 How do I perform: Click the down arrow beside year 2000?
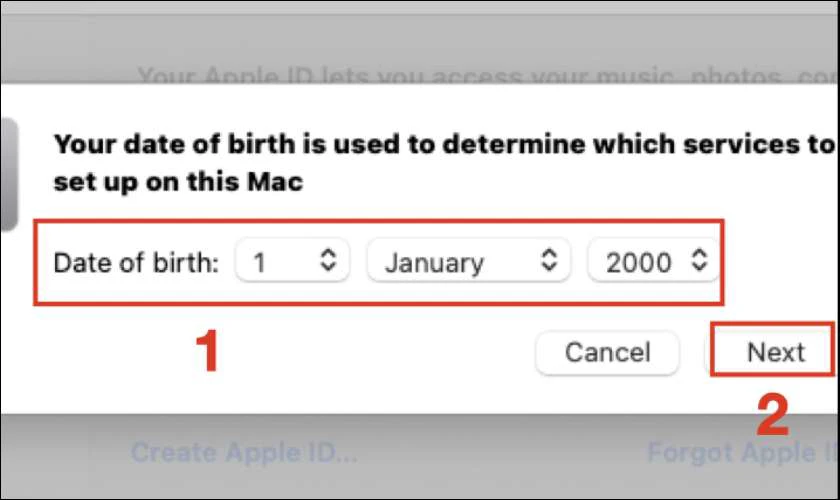[700, 269]
